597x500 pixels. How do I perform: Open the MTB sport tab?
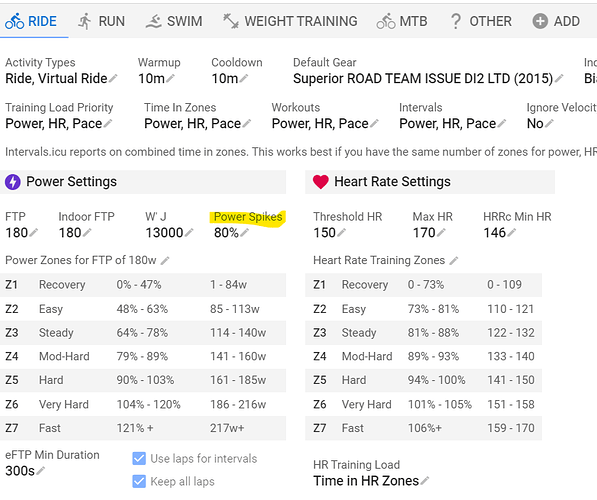[x=402, y=21]
